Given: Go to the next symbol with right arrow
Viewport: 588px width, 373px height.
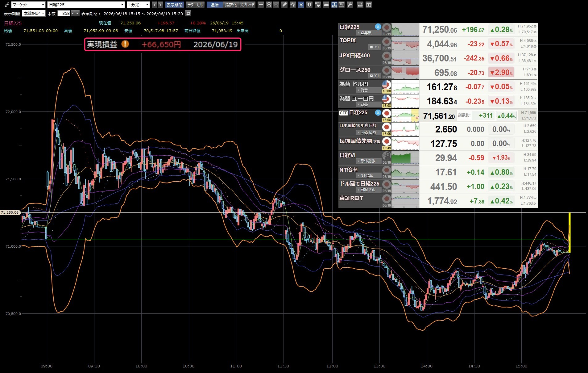Looking at the screenshot, I should click(x=160, y=5).
